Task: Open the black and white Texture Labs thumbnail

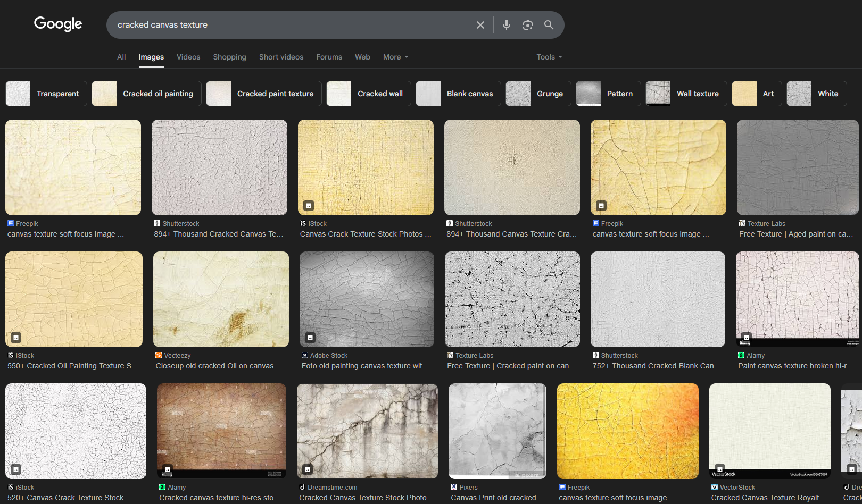Action: click(x=512, y=299)
